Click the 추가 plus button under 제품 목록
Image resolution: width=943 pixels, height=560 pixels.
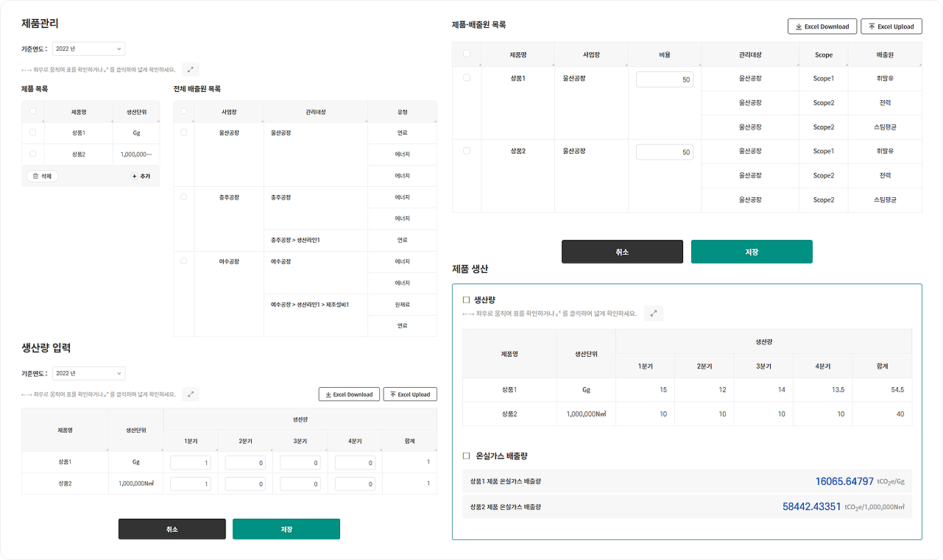pyautogui.click(x=141, y=176)
